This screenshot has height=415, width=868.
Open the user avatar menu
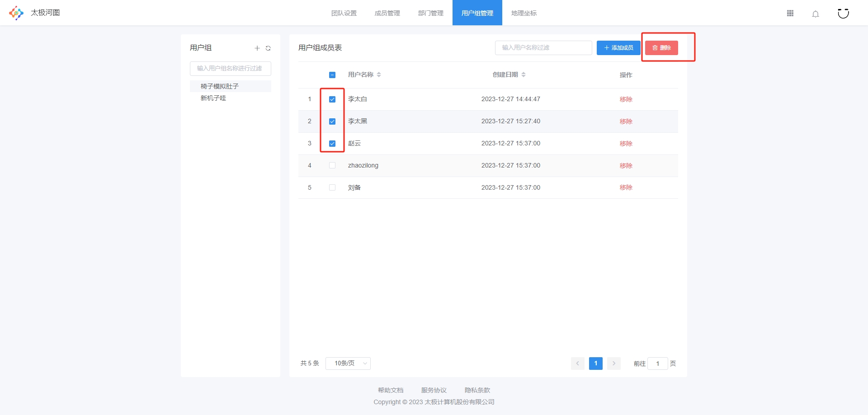pos(843,13)
